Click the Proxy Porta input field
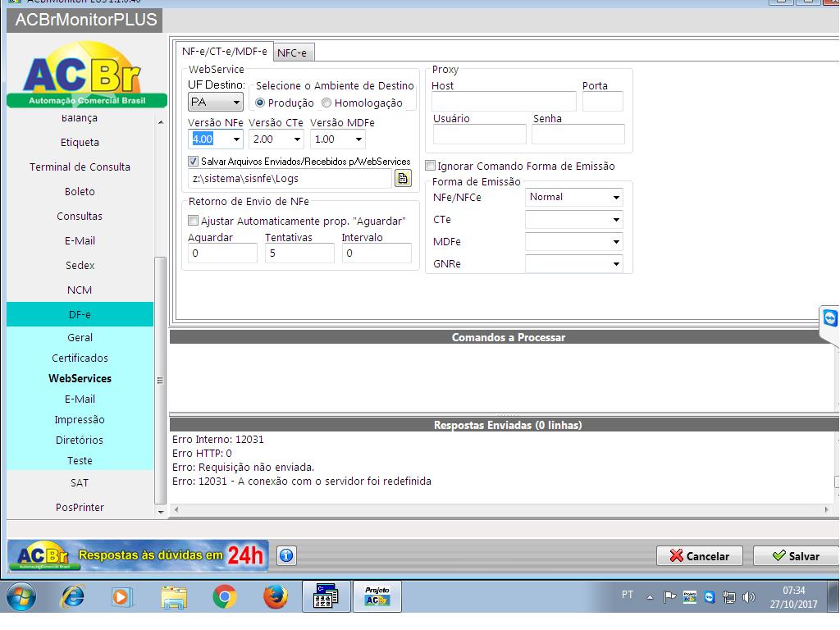The height and width of the screenshot is (630, 840). [603, 101]
